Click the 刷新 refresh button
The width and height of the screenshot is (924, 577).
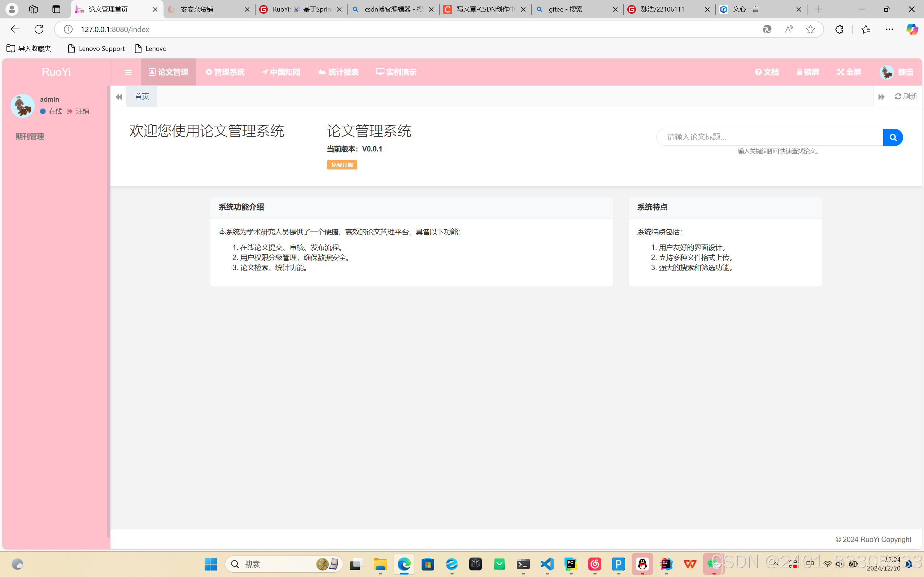[906, 97]
